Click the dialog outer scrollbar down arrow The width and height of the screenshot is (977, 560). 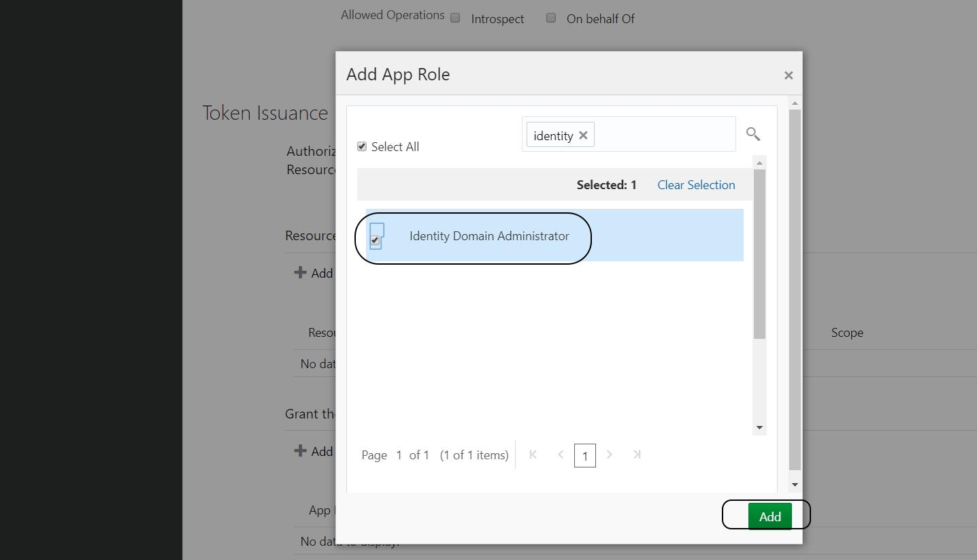[x=795, y=485]
